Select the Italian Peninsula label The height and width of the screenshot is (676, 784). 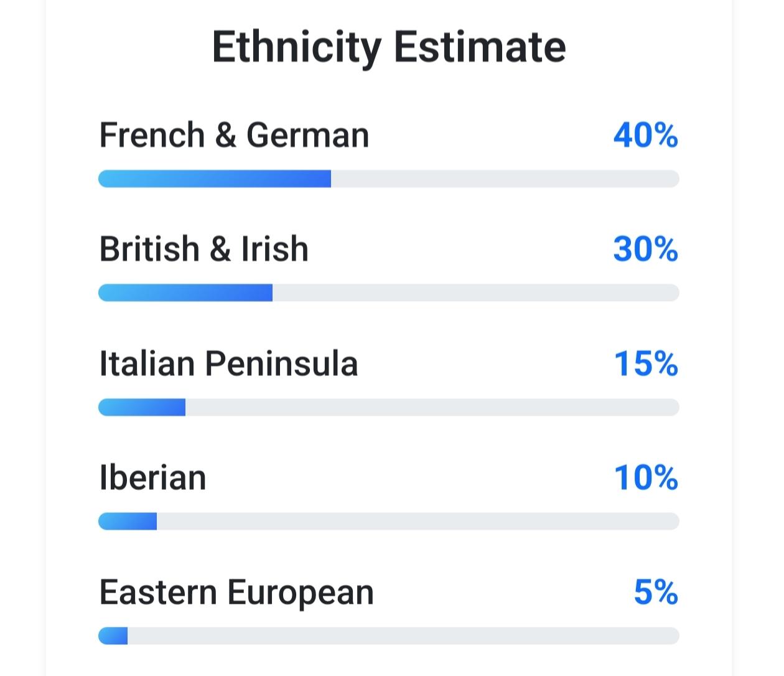[x=228, y=364]
